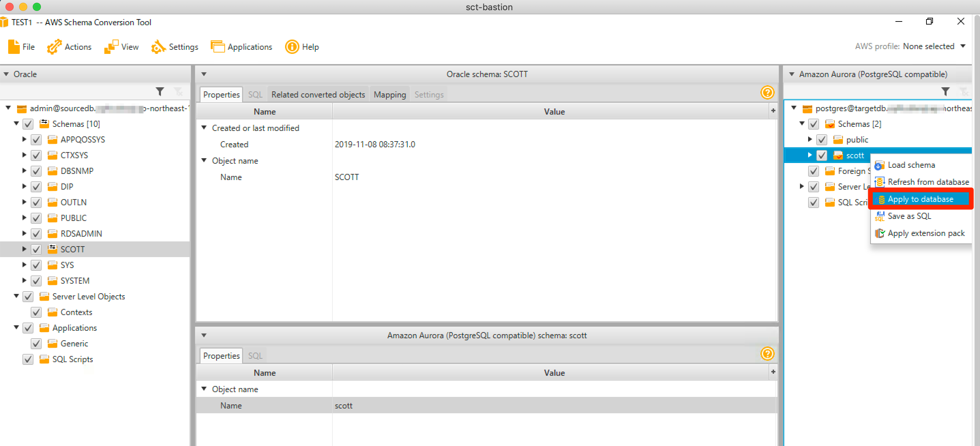The height and width of the screenshot is (446, 980).
Task: Expand the OUTLN schema node
Action: coord(24,202)
